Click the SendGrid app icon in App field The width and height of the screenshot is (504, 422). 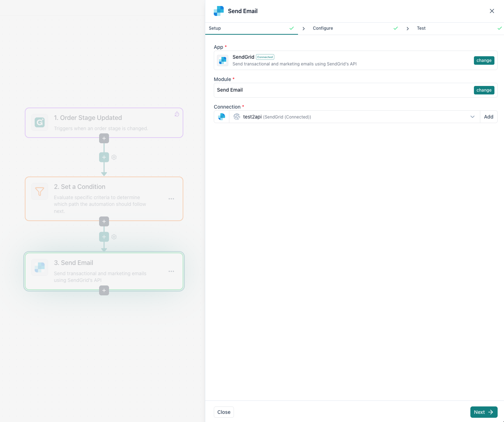pos(223,60)
